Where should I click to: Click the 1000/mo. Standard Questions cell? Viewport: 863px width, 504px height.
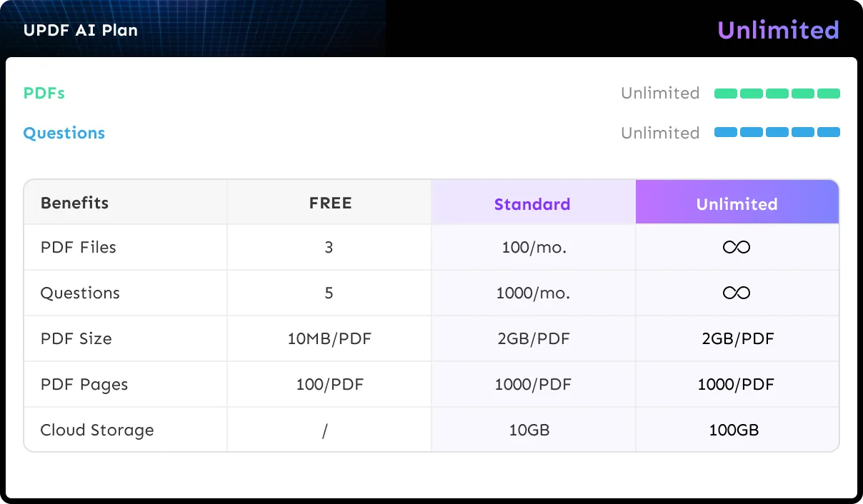(x=533, y=293)
